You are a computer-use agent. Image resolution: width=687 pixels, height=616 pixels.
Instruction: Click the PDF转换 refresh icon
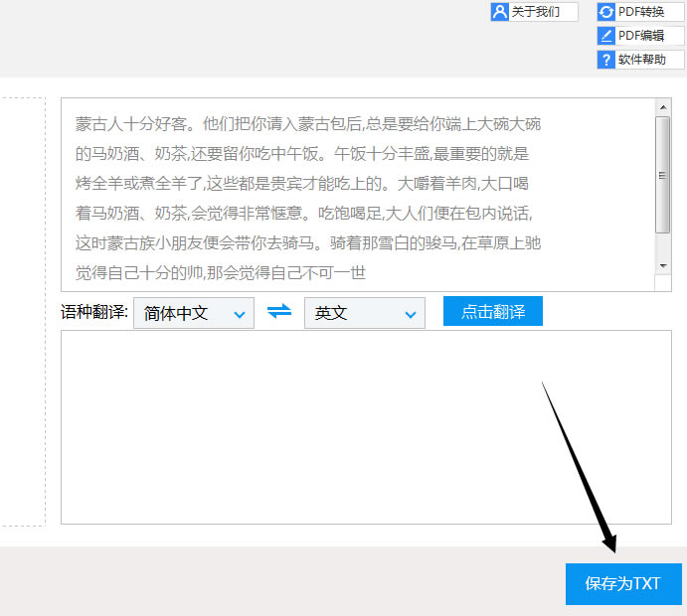[x=605, y=12]
